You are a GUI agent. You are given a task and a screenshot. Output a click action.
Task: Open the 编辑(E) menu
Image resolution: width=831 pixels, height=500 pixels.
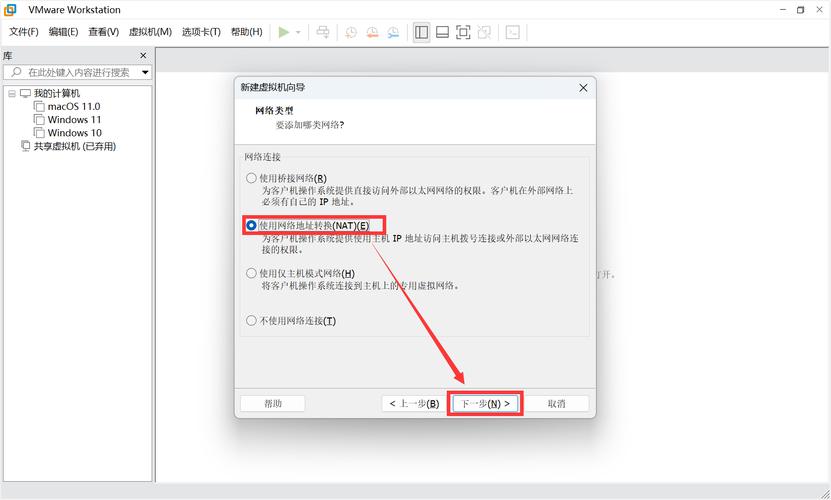point(64,32)
